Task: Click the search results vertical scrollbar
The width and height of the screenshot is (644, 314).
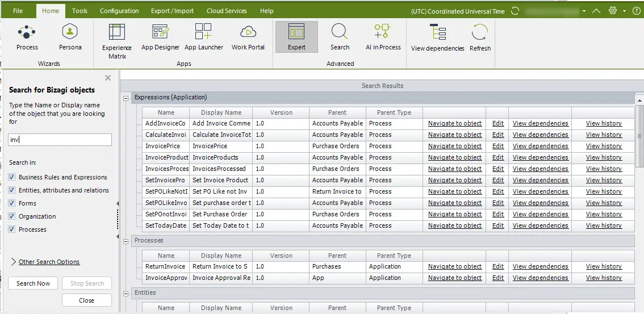Action: pyautogui.click(x=639, y=136)
